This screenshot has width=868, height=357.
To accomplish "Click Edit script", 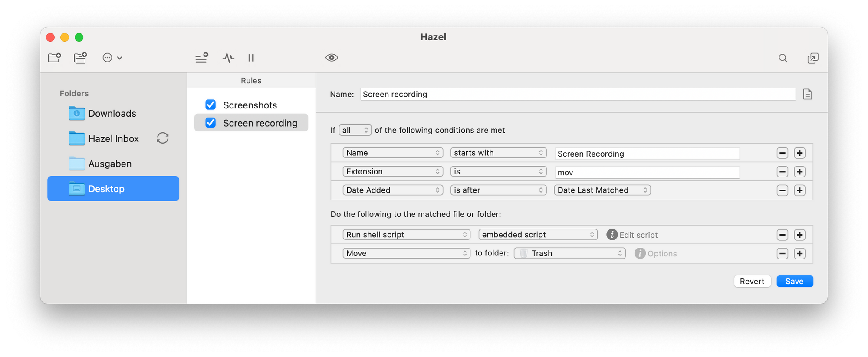I will 632,235.
